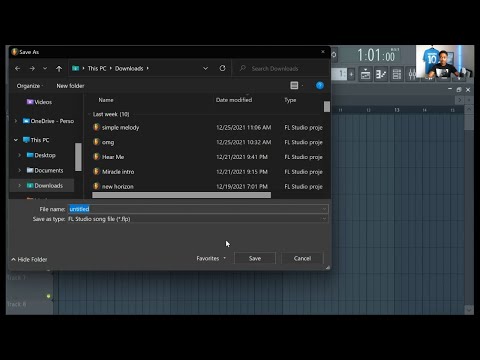The image size is (480, 360).
Task: Open FL Studio pattern selector
Action: (340, 74)
